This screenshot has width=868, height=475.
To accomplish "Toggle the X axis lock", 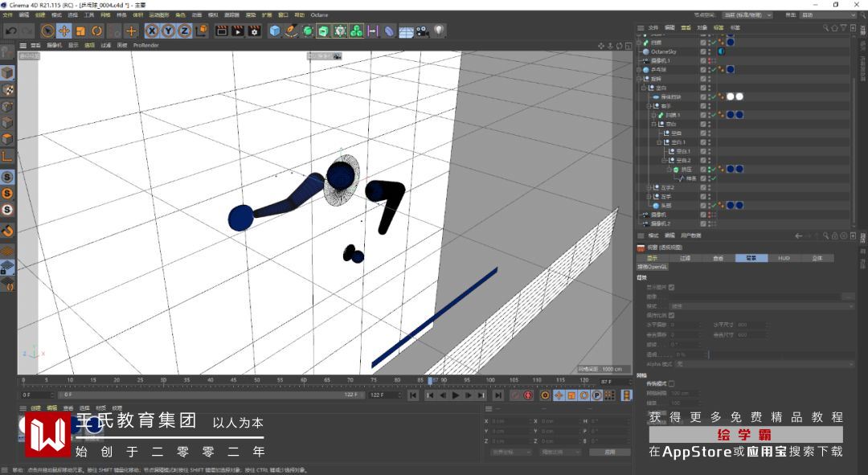I will coord(152,31).
